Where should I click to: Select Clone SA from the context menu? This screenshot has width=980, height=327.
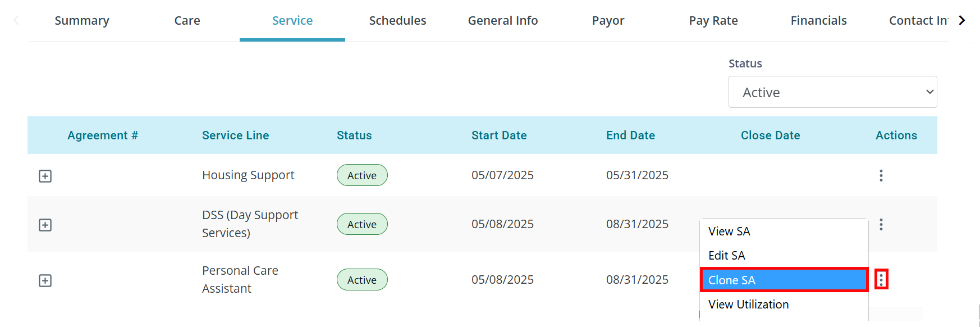click(x=784, y=280)
